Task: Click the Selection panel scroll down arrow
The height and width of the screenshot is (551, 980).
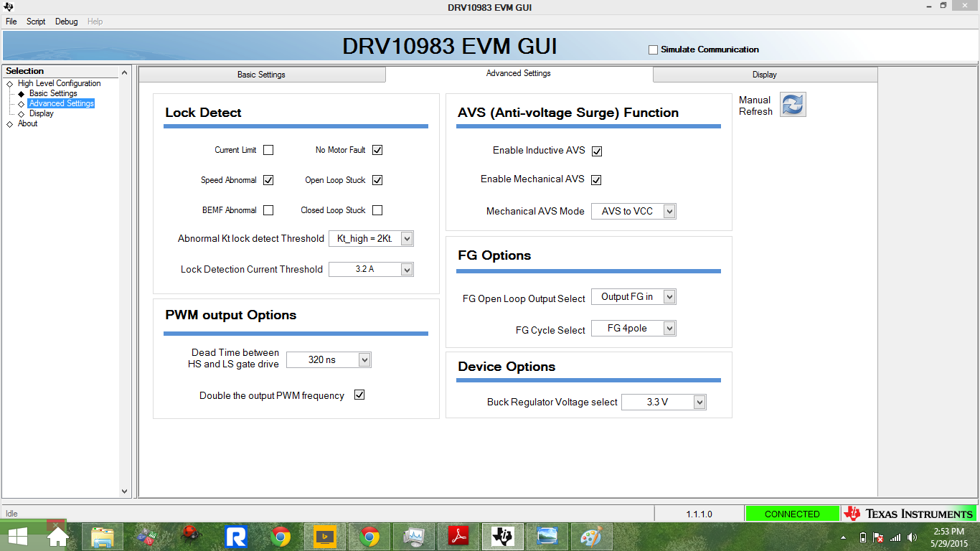Action: [124, 491]
